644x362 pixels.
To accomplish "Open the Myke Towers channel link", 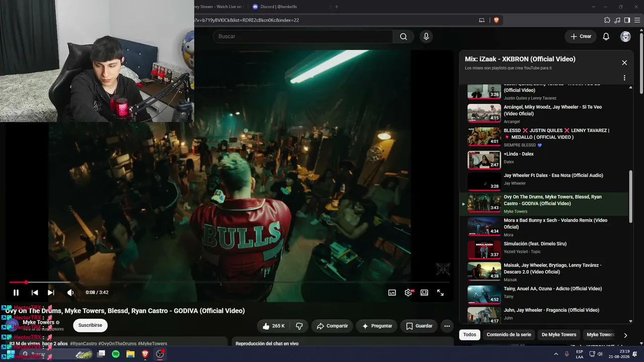I will 38,322.
